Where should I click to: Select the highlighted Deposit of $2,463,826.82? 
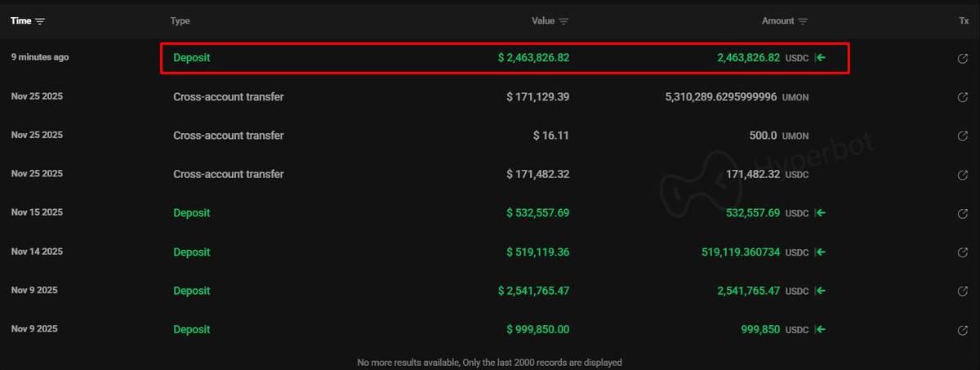(x=192, y=58)
